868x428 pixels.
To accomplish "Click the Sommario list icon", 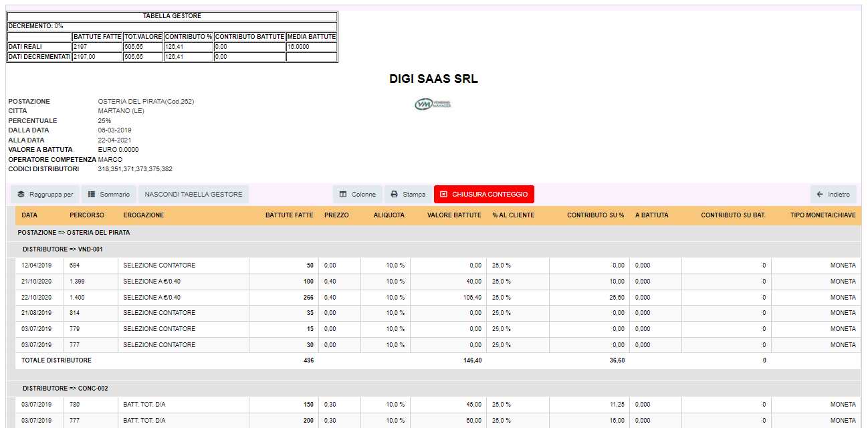I will tap(92, 195).
